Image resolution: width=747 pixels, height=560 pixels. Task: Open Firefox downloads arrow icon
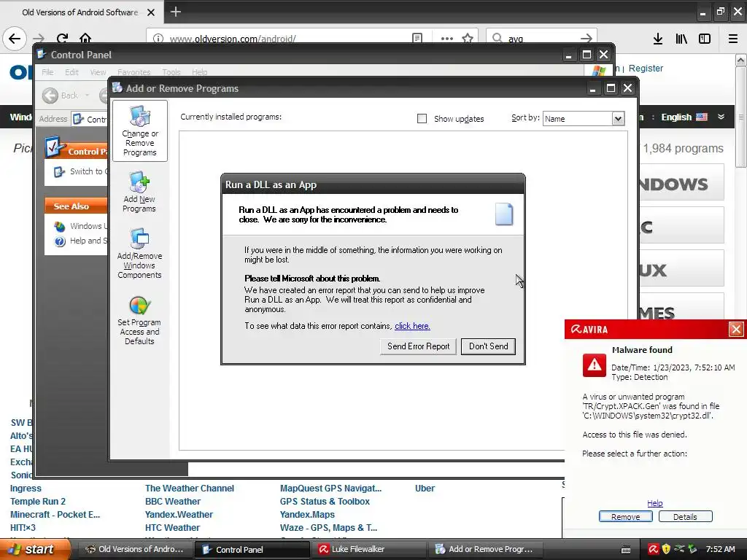tap(658, 39)
